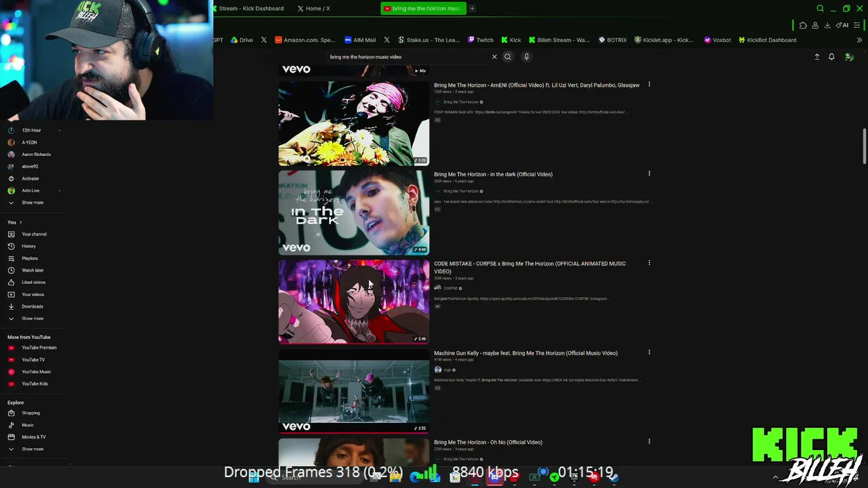
Task: Open the browser main menu
Action: pyautogui.click(x=857, y=25)
